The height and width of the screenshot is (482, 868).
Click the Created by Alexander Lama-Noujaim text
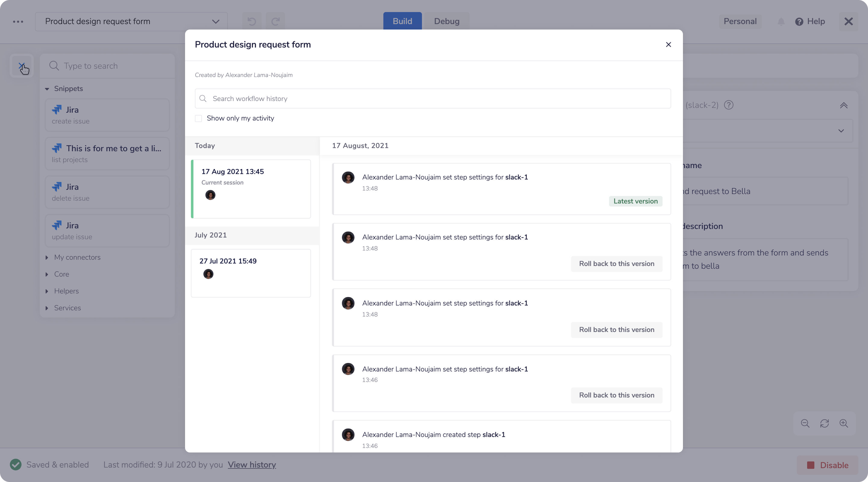[x=244, y=75]
